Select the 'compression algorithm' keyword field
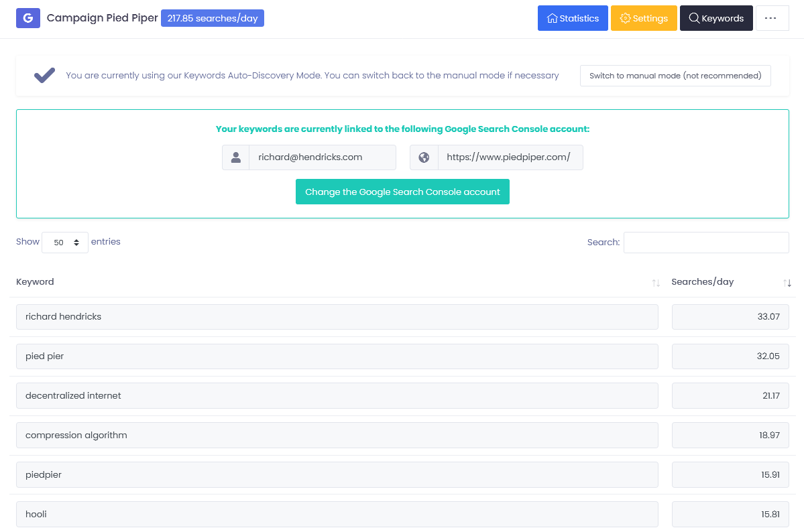This screenshot has width=804, height=532. coord(337,435)
